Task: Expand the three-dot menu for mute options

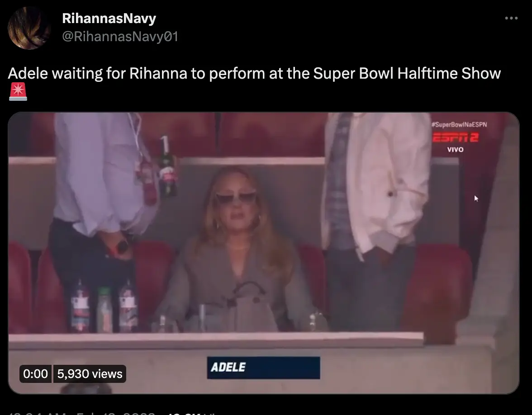Action: pos(511,18)
